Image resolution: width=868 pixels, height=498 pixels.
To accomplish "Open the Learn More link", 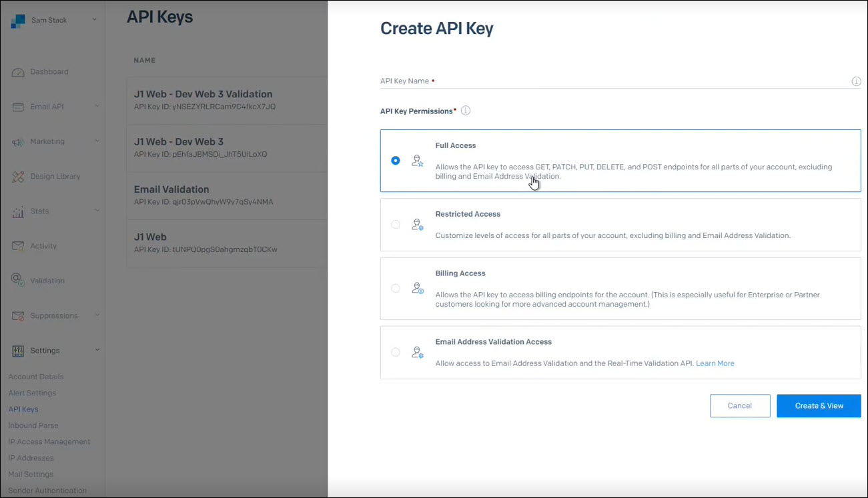I will [x=715, y=363].
